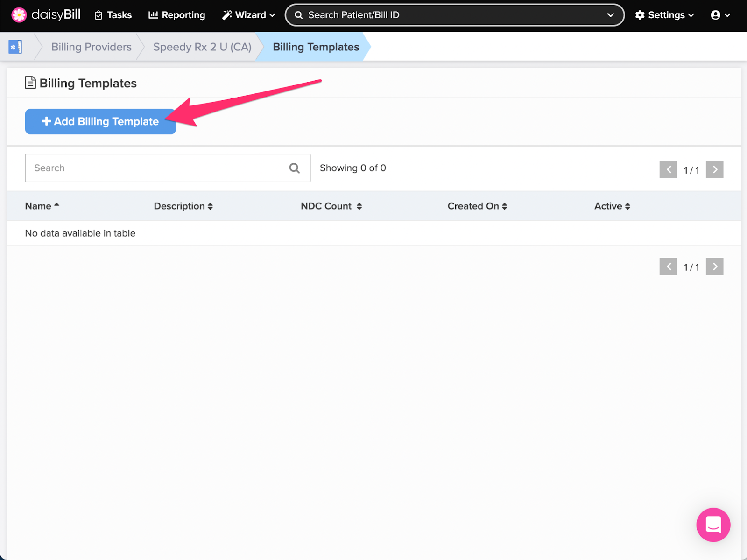Sort table by Active column
Image resolution: width=747 pixels, height=560 pixels.
pos(612,206)
